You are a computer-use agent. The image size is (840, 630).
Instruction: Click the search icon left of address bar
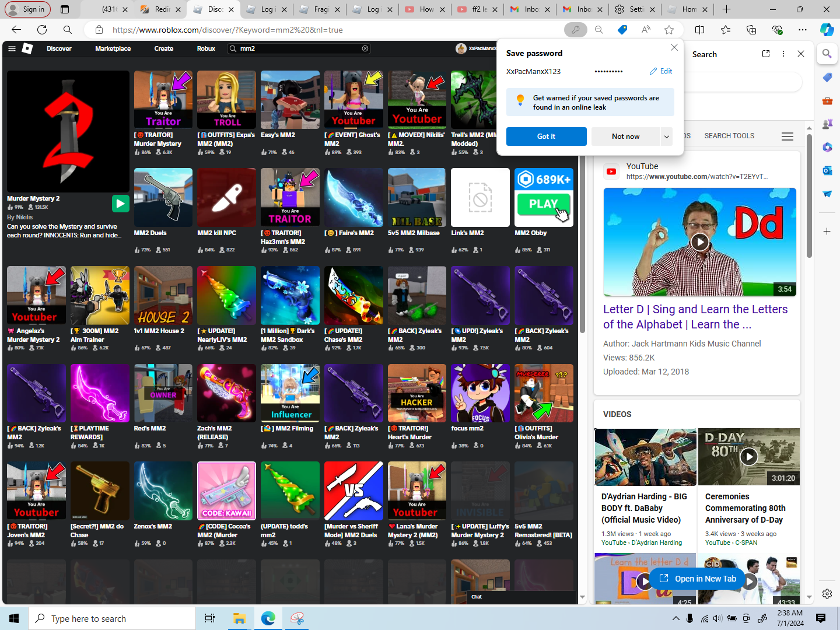click(68, 30)
